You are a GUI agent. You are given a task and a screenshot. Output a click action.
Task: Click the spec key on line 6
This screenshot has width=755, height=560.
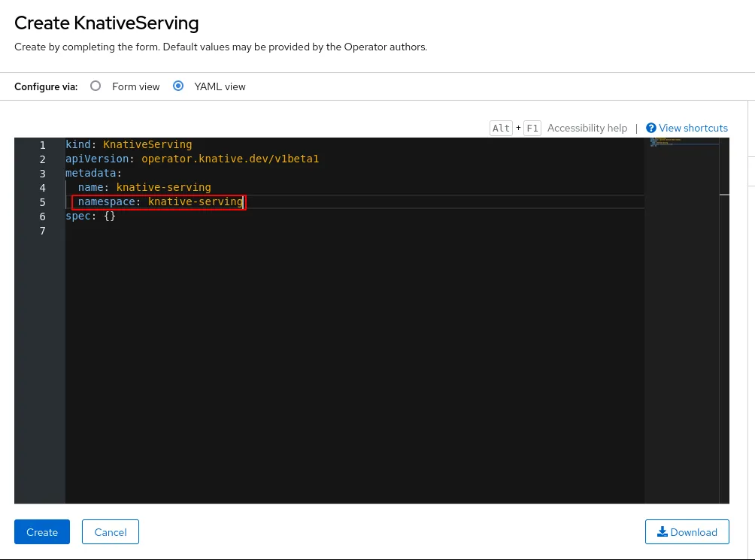(78, 216)
